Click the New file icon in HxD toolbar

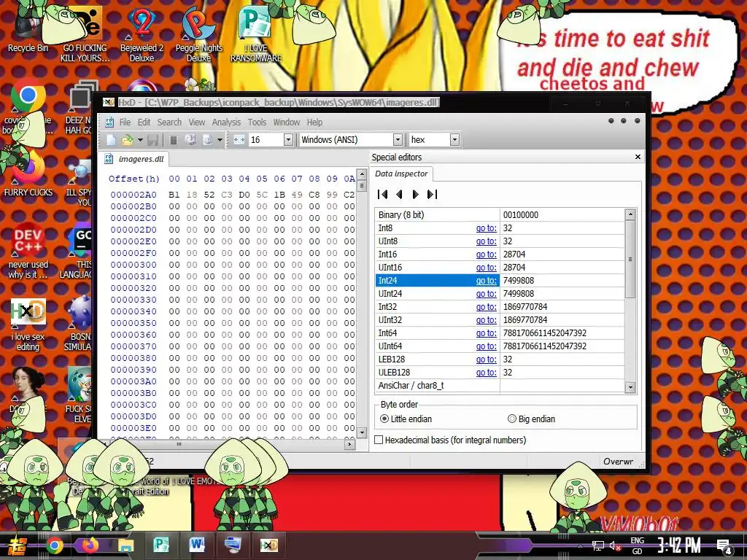click(111, 139)
